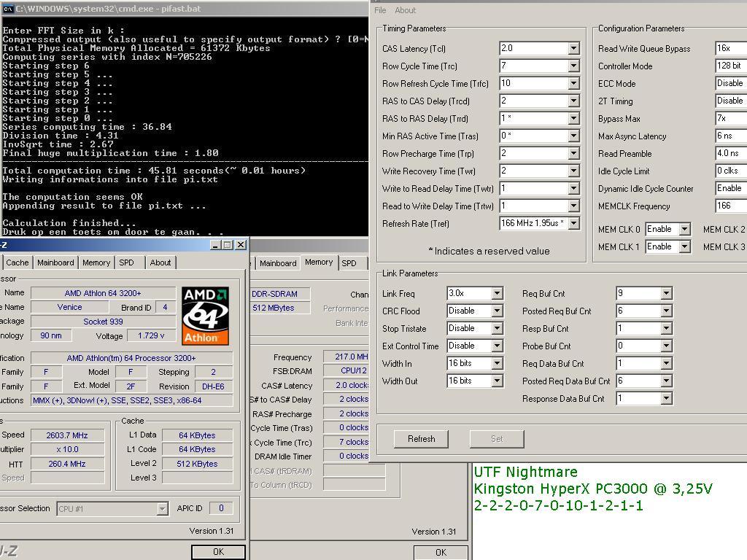The height and width of the screenshot is (560, 747).
Task: Open the Req Buf Cnt dropdown
Action: (666, 293)
